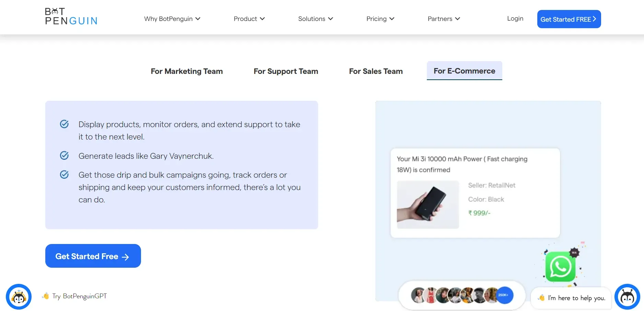Screen dimensions: 644x311
Task: Click the Get Started FREE header button
Action: pos(569,19)
